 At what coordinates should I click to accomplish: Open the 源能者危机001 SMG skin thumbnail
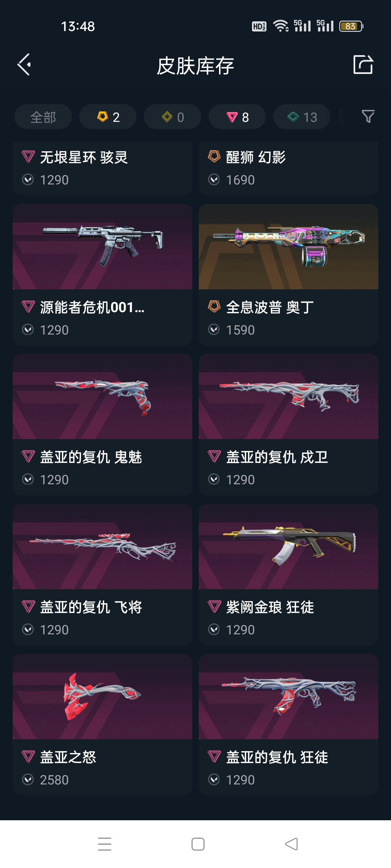102,247
